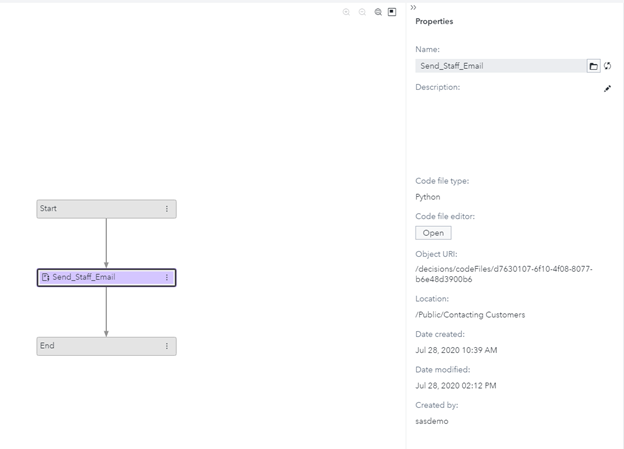Click the zoom to fit icon
Image resolution: width=624 pixels, height=449 pixels.
[x=378, y=12]
